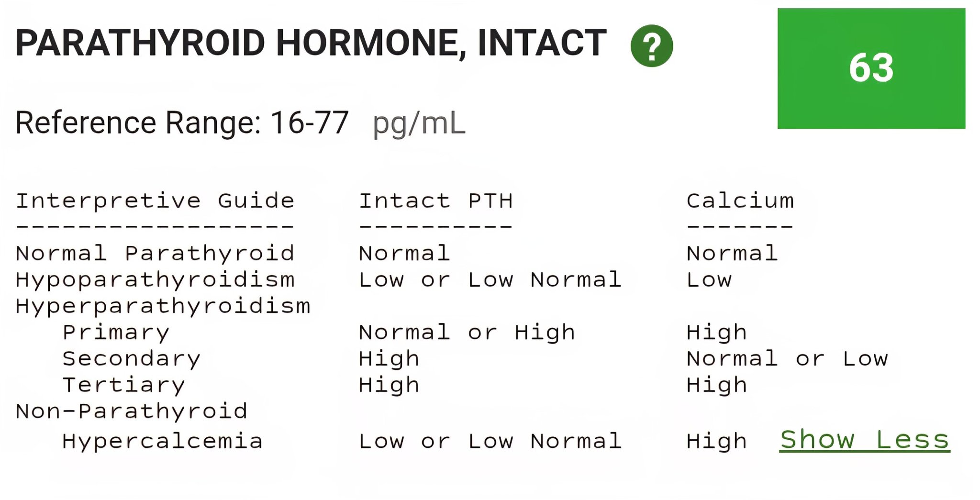The height and width of the screenshot is (500, 980).
Task: Select the Calcium column header
Action: click(740, 201)
